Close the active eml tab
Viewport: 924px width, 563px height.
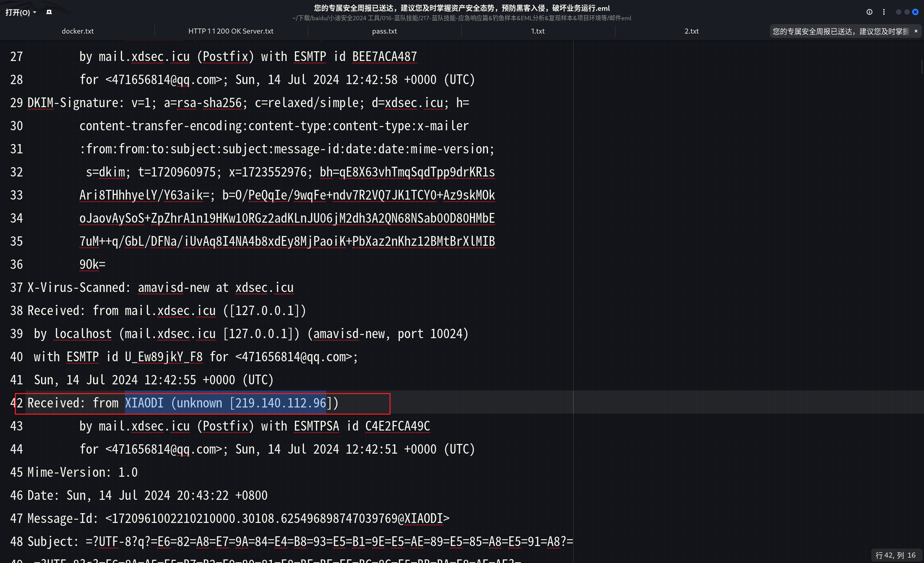(916, 31)
